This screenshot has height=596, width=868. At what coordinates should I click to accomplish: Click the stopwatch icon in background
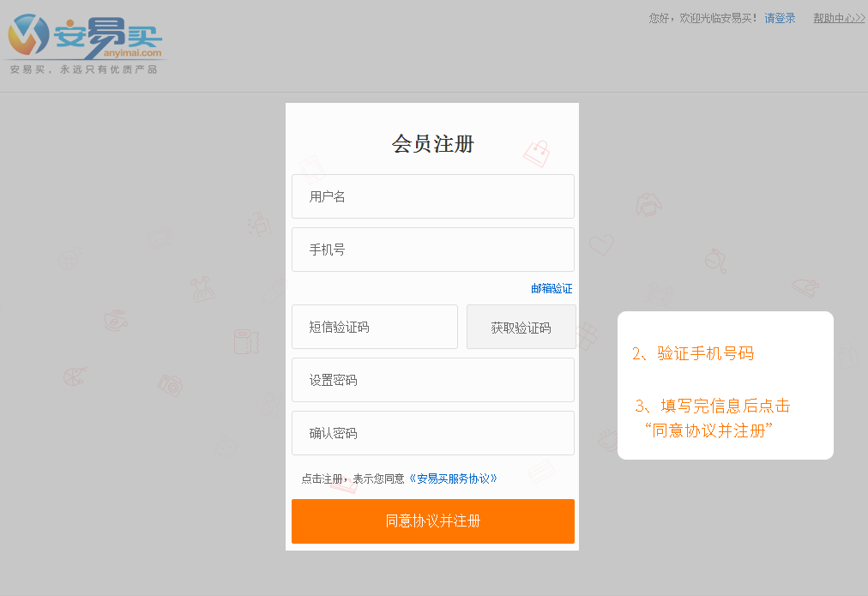coord(716,261)
